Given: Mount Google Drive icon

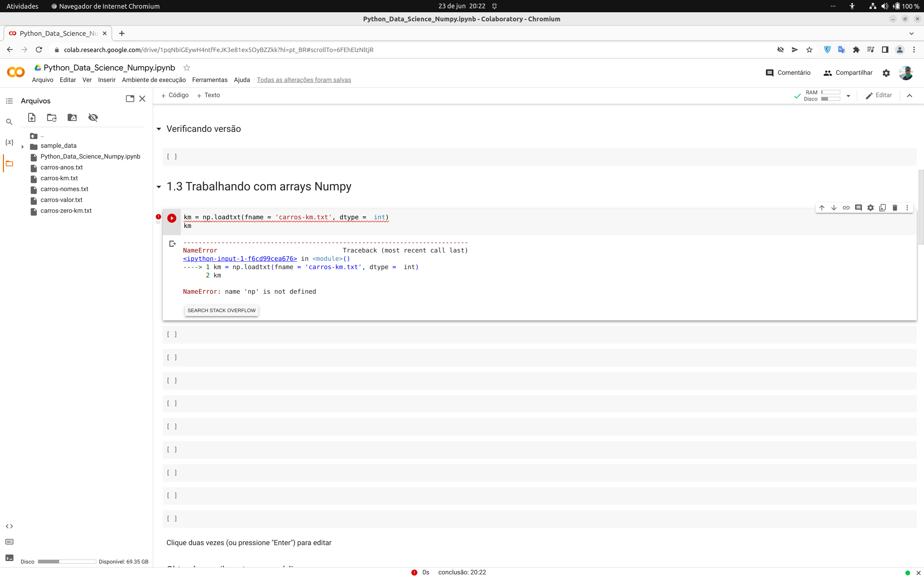Looking at the screenshot, I should click(x=72, y=117).
